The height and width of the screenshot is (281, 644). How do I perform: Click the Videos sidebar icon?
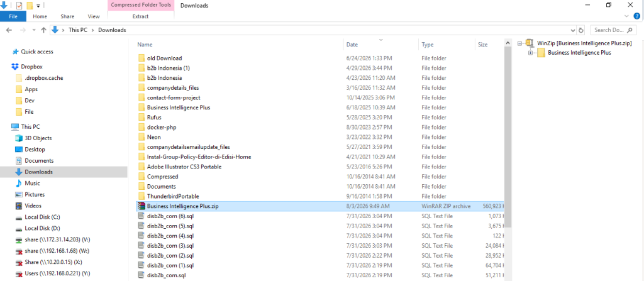(x=18, y=206)
